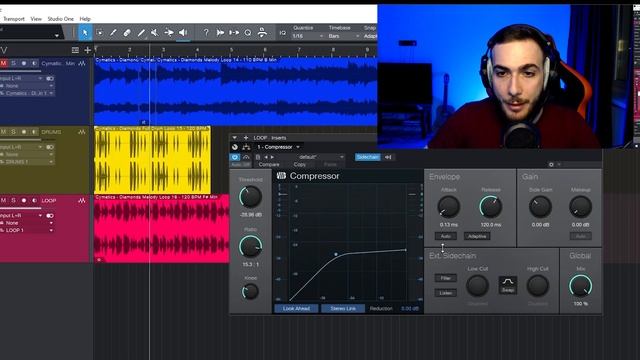Toggle the Stereo Link button

343,309
